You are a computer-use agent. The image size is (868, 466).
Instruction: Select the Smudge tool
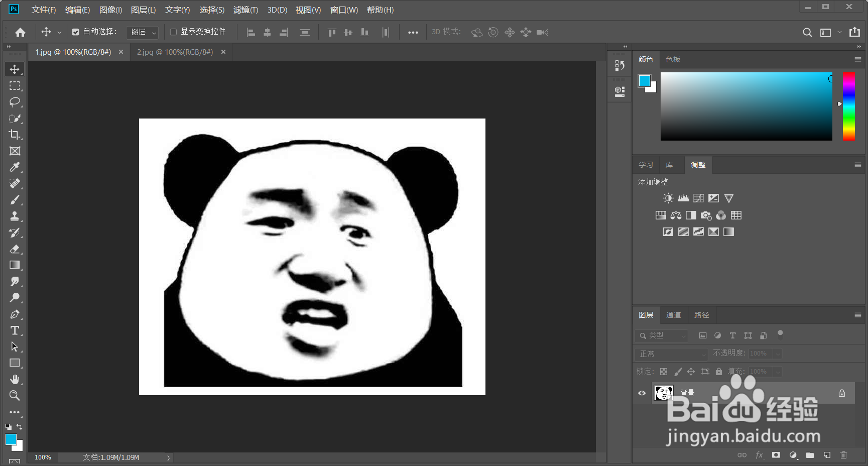[15, 282]
